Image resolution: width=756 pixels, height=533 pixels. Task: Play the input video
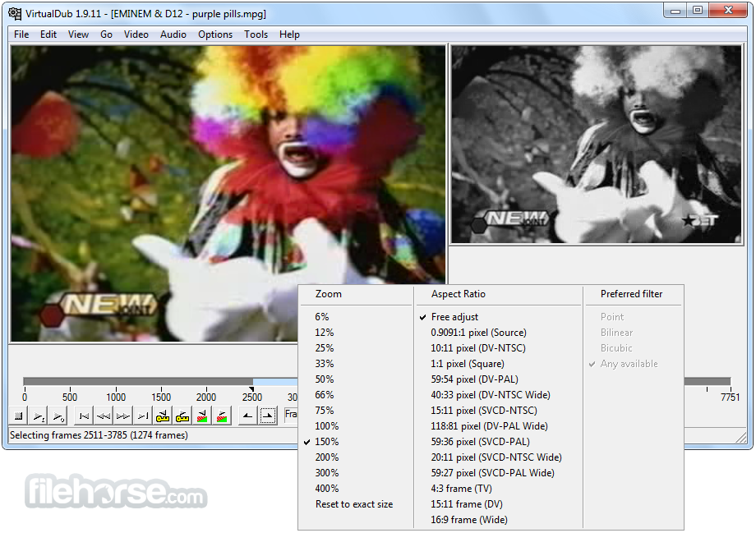[x=39, y=415]
